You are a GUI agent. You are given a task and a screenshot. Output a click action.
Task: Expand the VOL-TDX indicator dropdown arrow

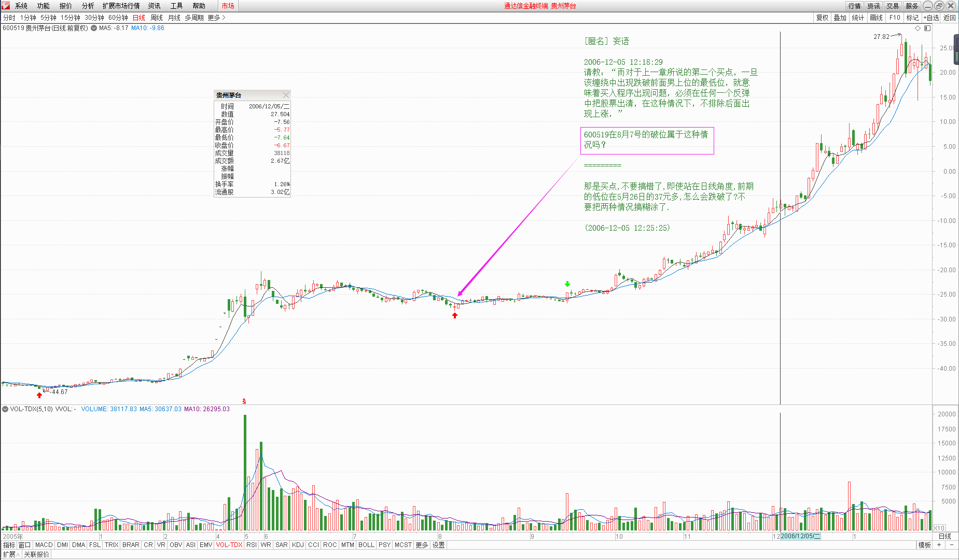(5, 409)
